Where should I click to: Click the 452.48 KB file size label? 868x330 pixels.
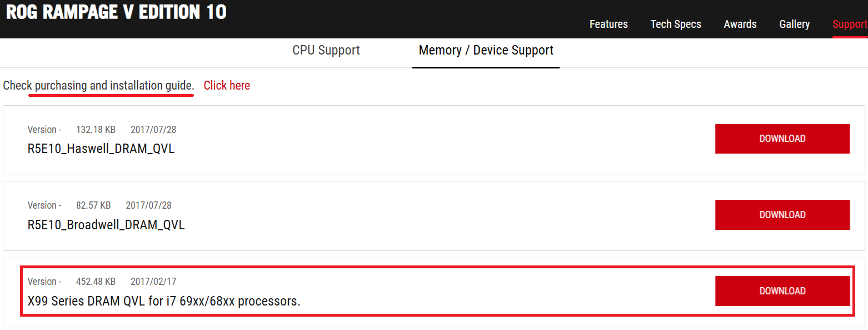tap(96, 282)
